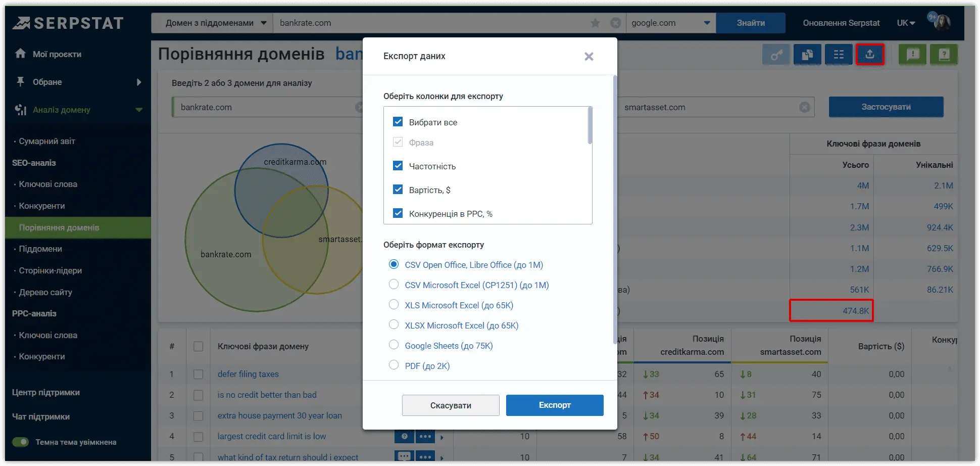980x466 pixels.
Task: Click the Аналіз домену chart icon
Action: click(20, 110)
